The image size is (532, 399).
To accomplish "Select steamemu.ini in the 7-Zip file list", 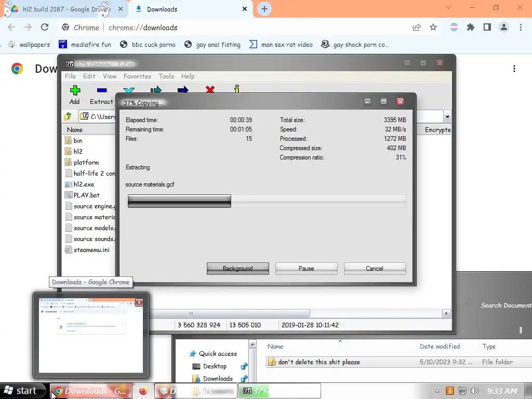I will 87,250.
